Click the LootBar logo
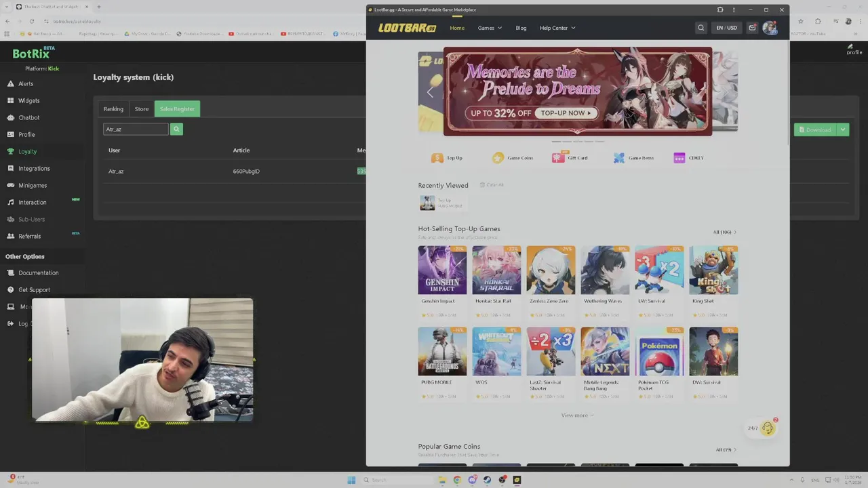The image size is (868, 488). pyautogui.click(x=407, y=28)
